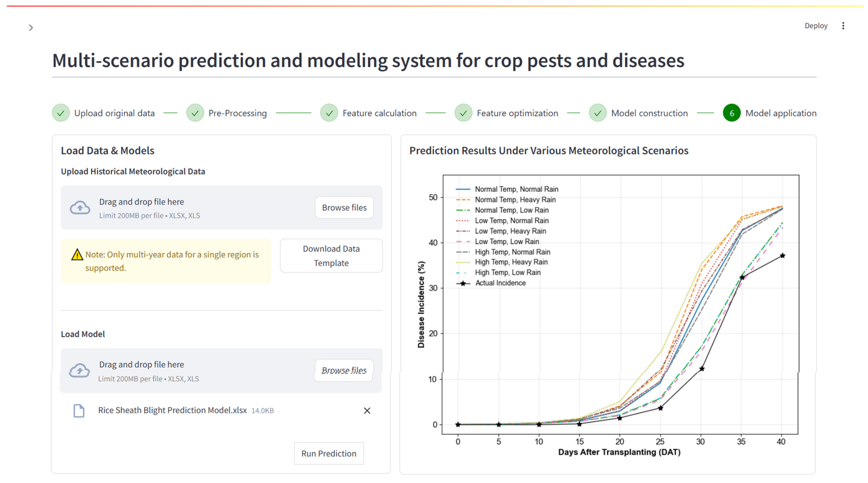
Task: Open the three-dot main menu
Action: (x=843, y=26)
